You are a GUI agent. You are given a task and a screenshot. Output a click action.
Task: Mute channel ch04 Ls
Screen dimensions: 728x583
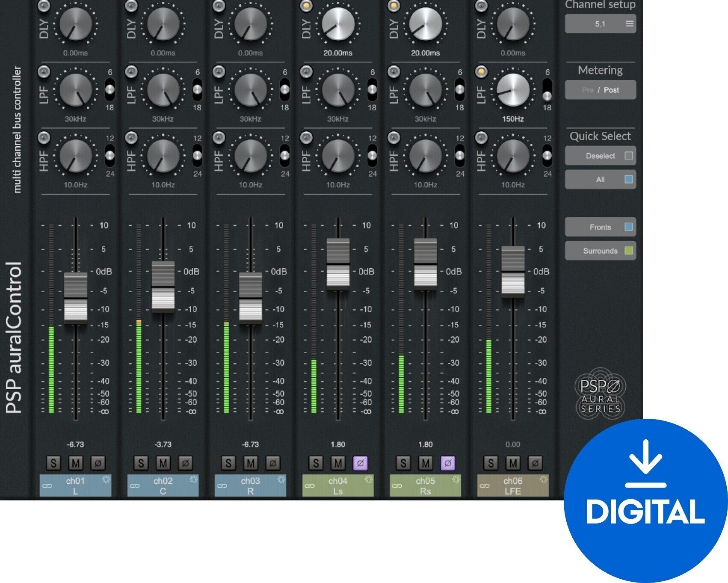tap(338, 463)
